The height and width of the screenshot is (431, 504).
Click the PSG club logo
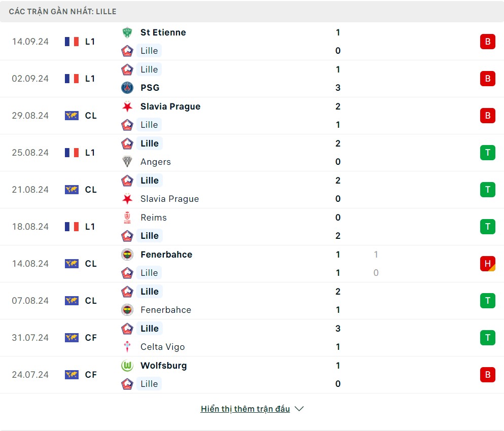(x=127, y=88)
